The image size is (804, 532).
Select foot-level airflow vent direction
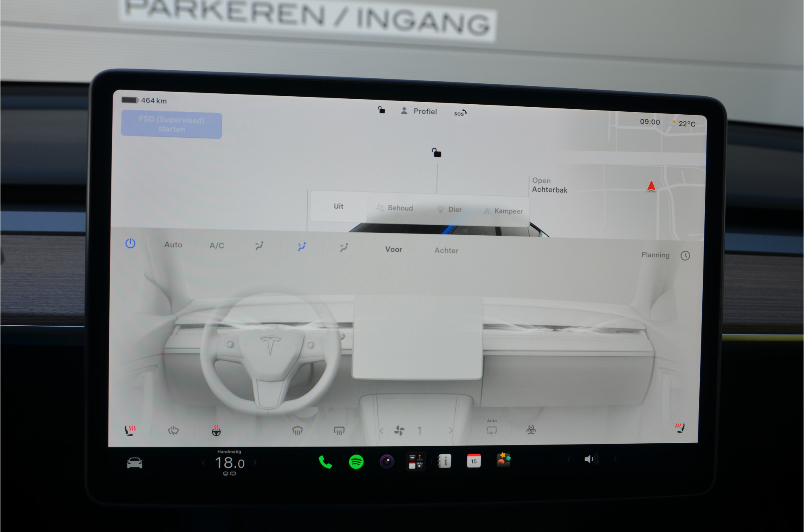[x=344, y=248]
